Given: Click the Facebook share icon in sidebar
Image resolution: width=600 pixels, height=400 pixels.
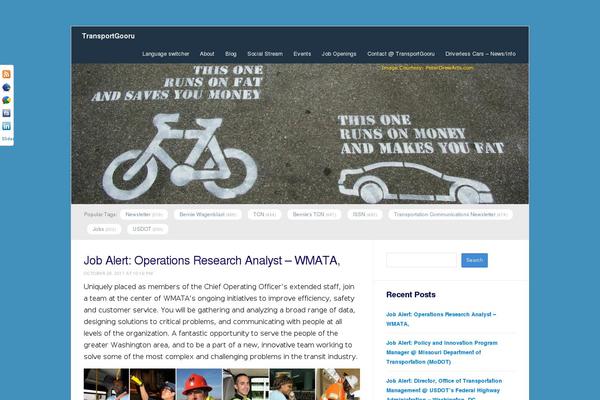Looking at the screenshot, I should [7, 113].
